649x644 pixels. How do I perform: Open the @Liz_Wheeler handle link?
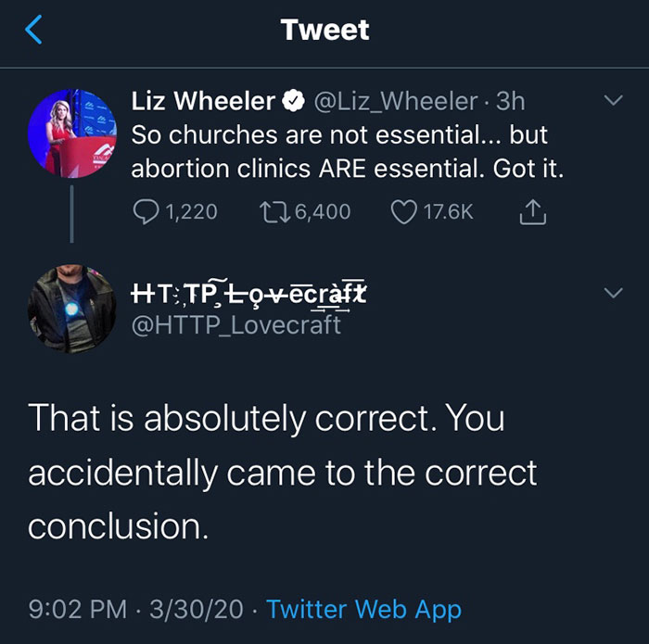(395, 101)
